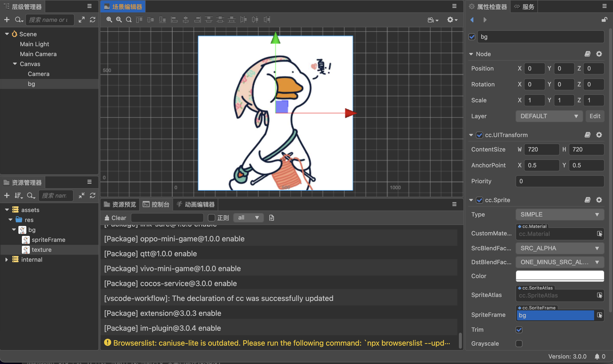This screenshot has height=364, width=613.
Task: Open asset sort options icon
Action: (x=19, y=195)
